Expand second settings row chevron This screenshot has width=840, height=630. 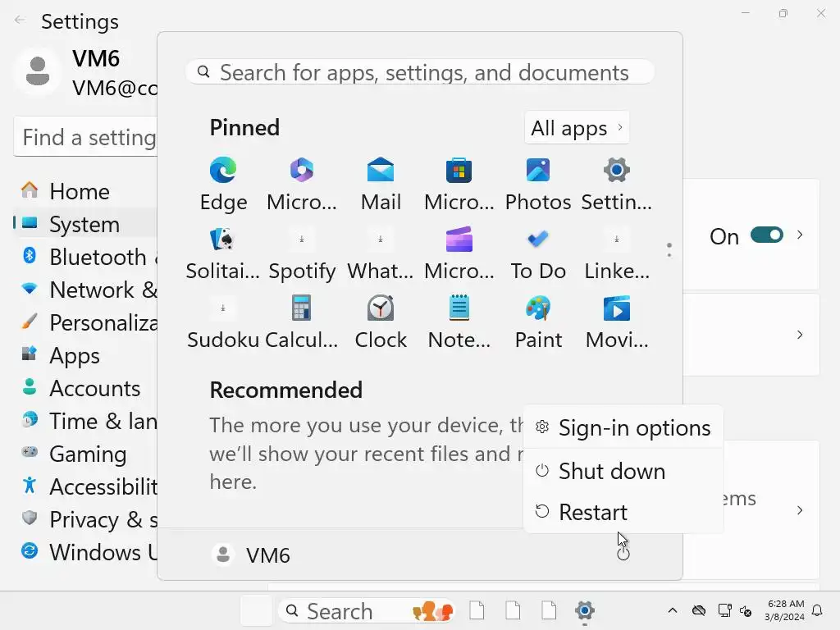800,335
